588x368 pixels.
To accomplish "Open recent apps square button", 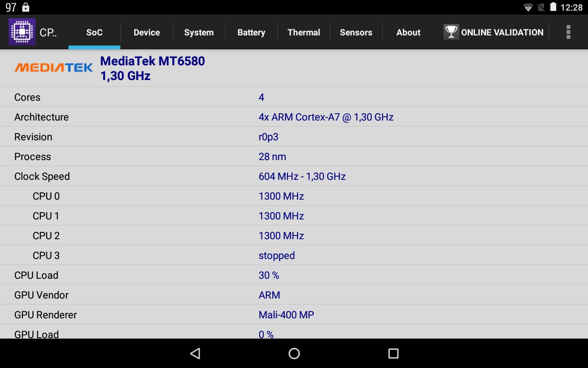I will 393,353.
